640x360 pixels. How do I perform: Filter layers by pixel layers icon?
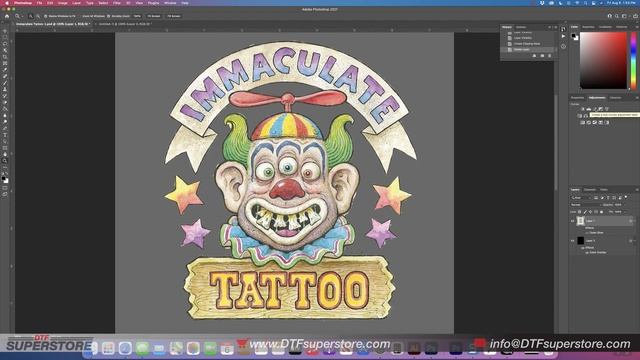tap(596, 198)
